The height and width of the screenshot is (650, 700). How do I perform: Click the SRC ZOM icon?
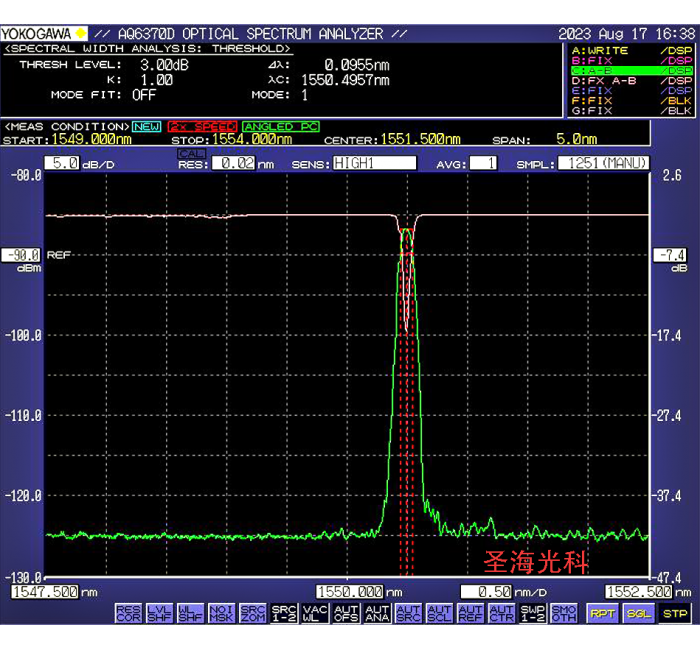pos(253,613)
